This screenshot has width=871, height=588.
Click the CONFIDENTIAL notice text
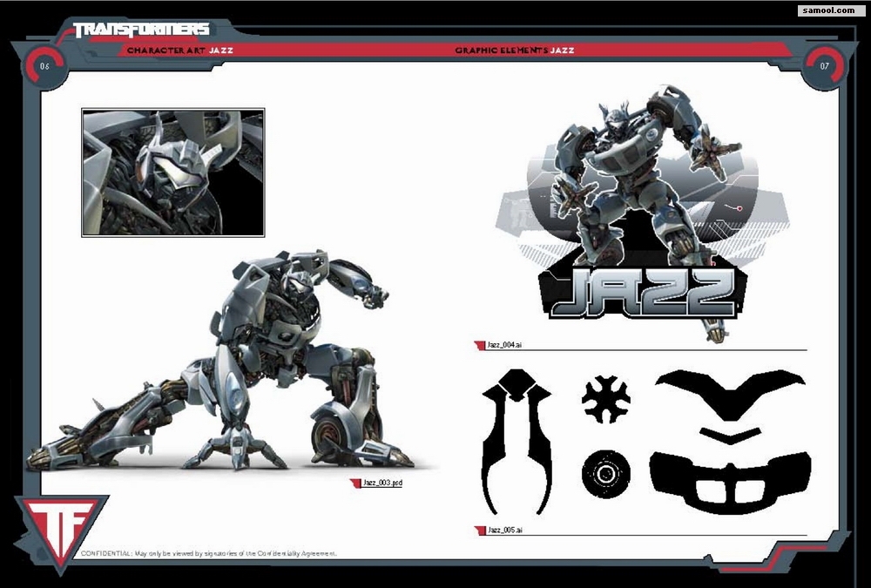209,553
